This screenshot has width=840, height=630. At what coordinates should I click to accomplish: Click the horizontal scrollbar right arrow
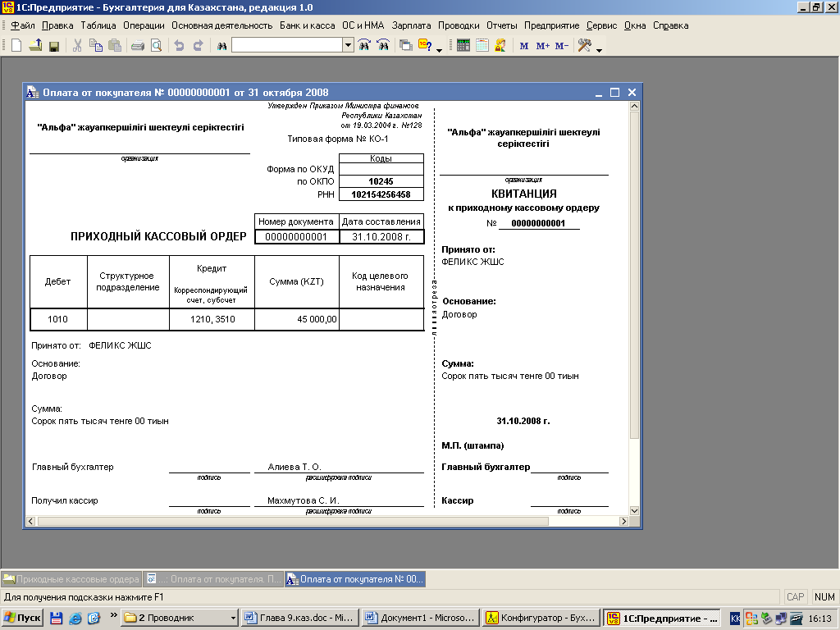(623, 521)
